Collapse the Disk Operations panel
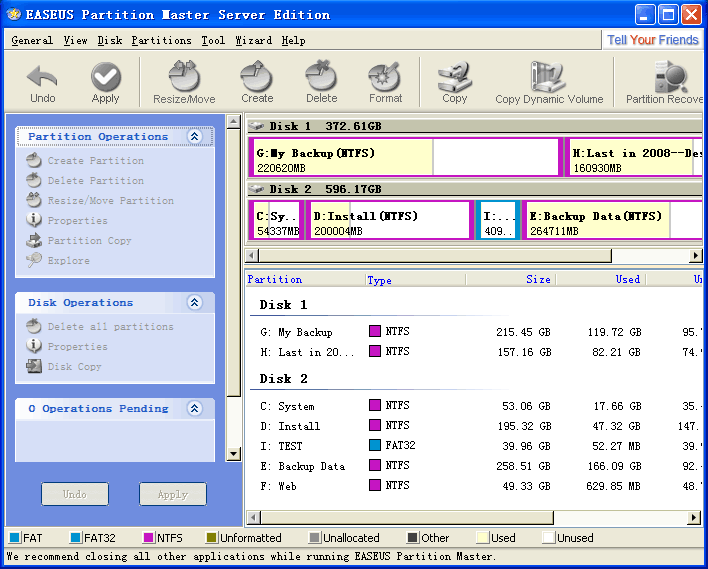Viewport: 708px width, 569px height. [x=194, y=302]
